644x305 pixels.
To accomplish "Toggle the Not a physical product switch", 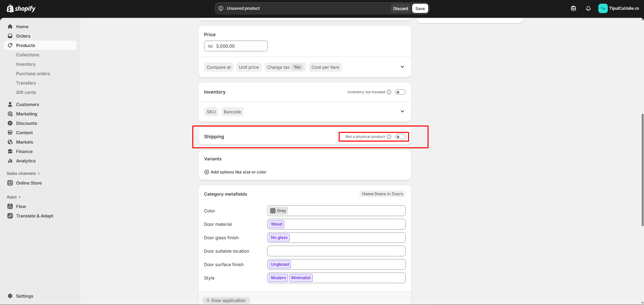I will (x=400, y=137).
